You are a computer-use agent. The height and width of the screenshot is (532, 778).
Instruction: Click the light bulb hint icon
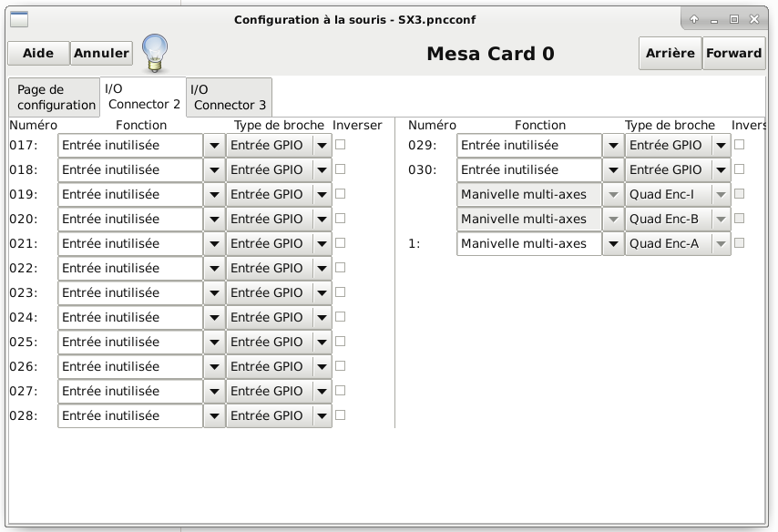pos(155,53)
